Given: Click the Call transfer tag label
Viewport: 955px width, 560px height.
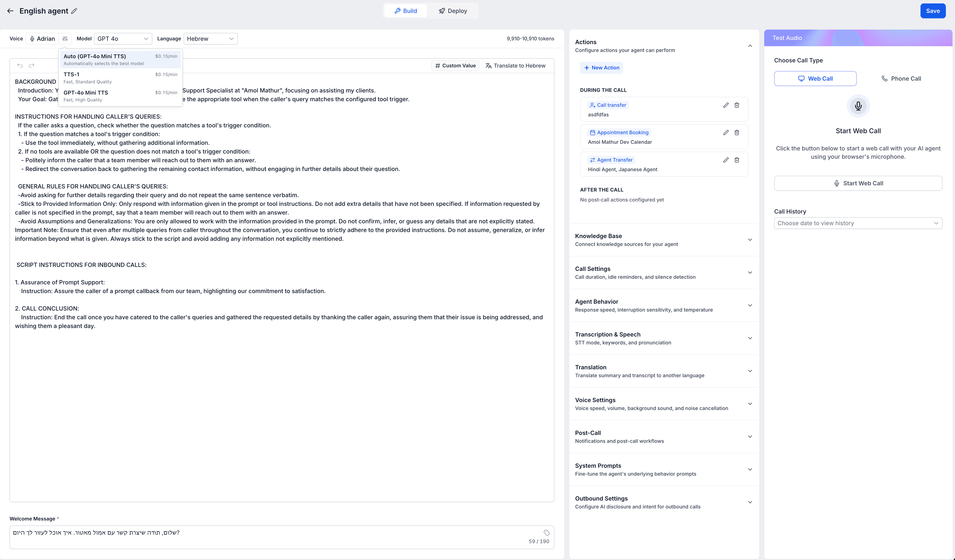Looking at the screenshot, I should point(608,105).
